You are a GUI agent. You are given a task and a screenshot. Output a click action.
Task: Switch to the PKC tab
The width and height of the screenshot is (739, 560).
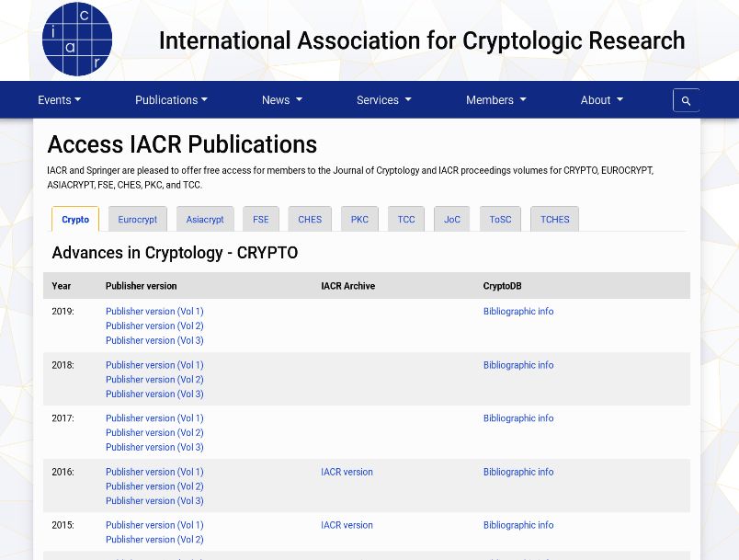(x=359, y=219)
